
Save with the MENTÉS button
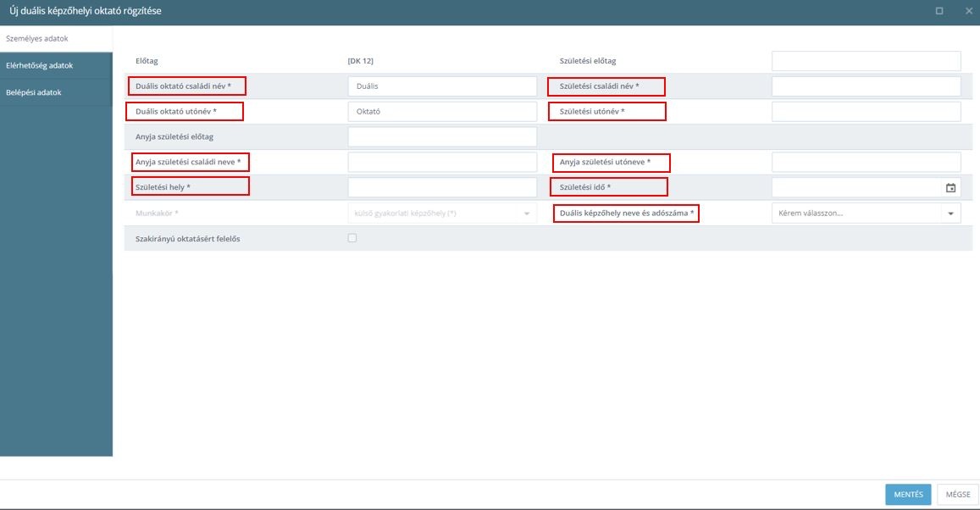click(908, 495)
